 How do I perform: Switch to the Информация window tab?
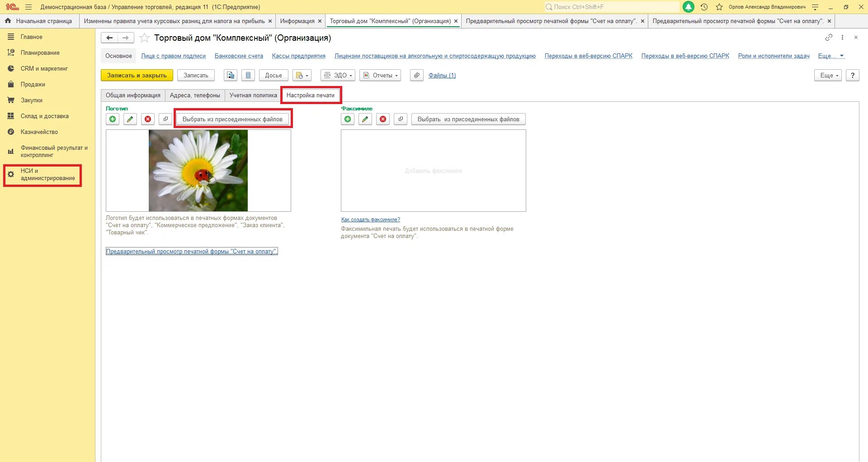click(297, 21)
